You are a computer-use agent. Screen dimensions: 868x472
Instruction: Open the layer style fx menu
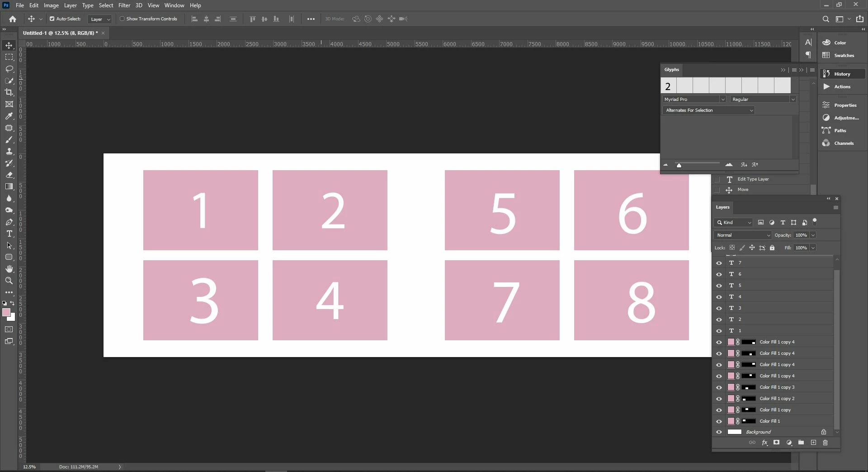click(764, 443)
